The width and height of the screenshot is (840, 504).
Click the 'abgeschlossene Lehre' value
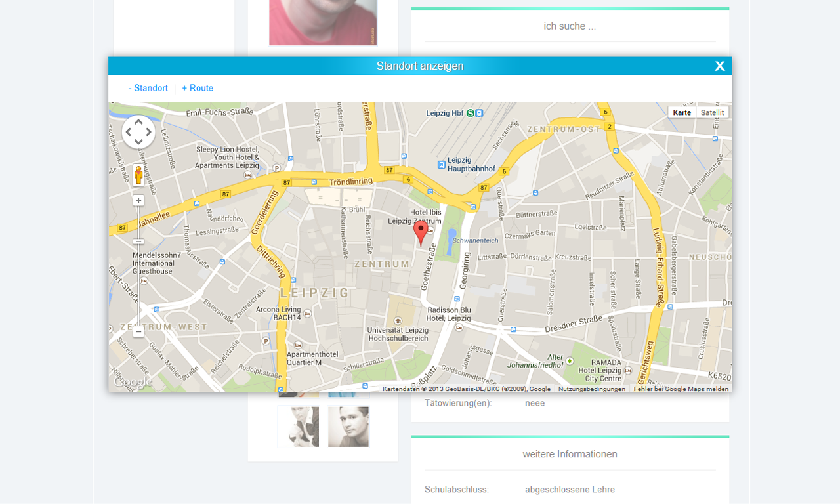(570, 490)
